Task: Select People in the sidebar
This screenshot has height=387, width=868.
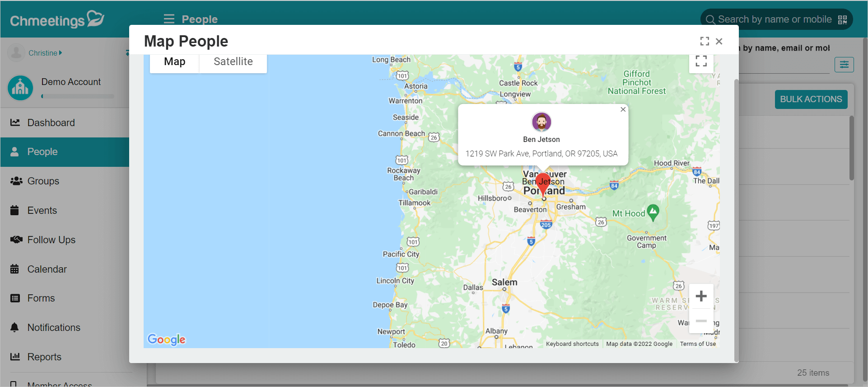Action: tap(65, 152)
